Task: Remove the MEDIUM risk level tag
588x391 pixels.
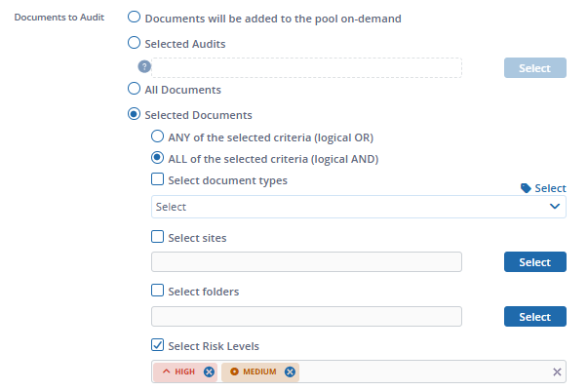Action: [x=290, y=371]
